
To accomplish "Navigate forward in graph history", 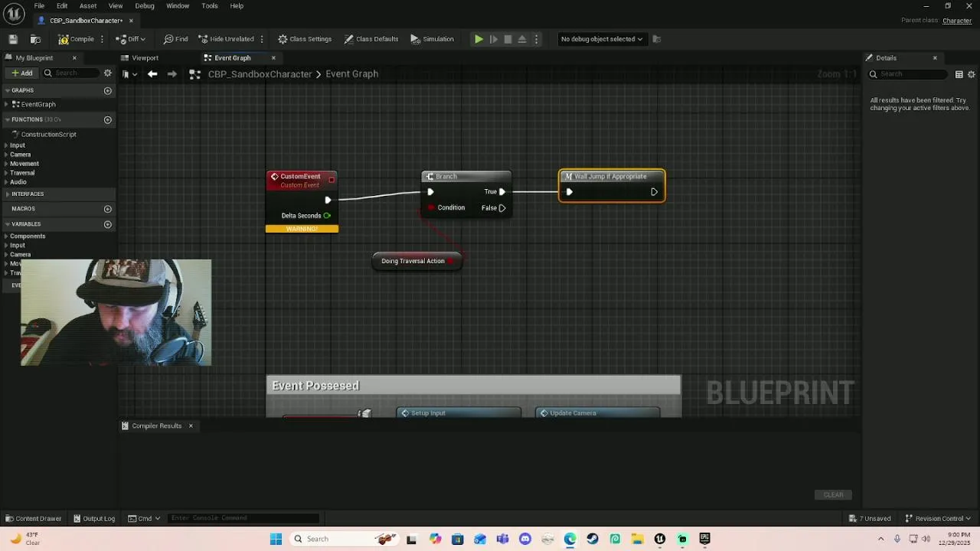I will point(171,74).
